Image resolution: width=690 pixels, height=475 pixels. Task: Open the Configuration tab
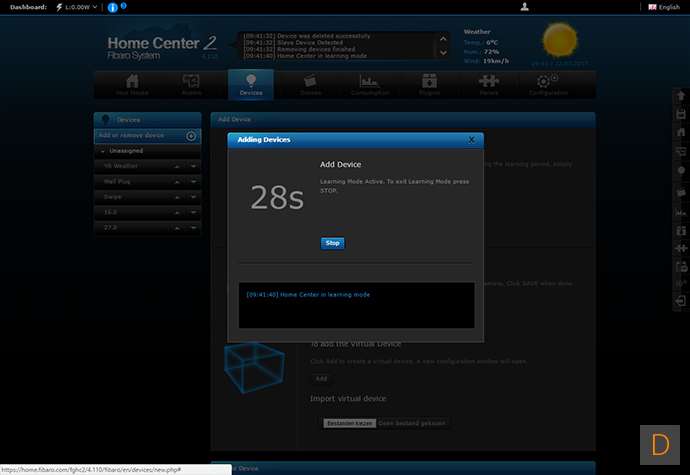coord(548,85)
